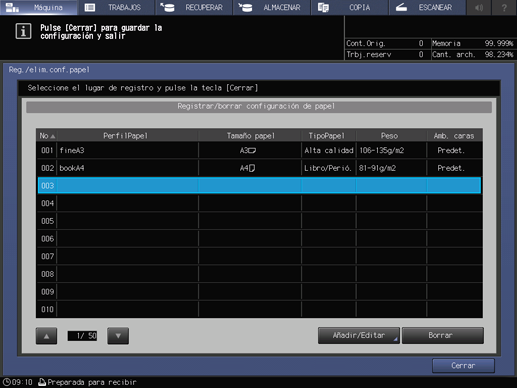Screen dimensions: 517x388
Task: Open the RECUPERAR tab
Action: 194,7
